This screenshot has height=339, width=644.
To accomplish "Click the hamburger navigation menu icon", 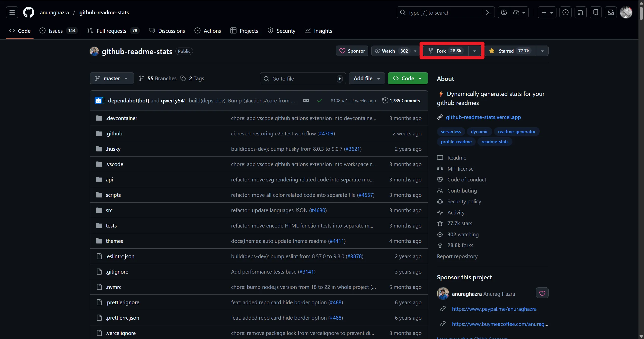I will [x=12, y=12].
